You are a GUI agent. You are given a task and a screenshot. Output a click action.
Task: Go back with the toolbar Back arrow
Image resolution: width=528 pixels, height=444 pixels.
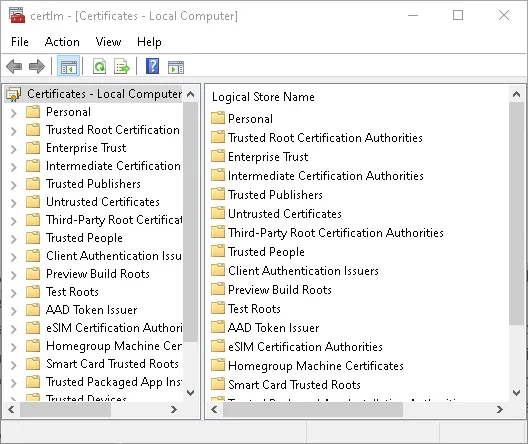pos(14,66)
